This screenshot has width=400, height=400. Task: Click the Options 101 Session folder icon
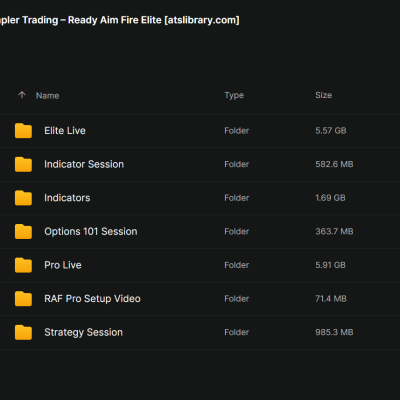click(x=23, y=231)
